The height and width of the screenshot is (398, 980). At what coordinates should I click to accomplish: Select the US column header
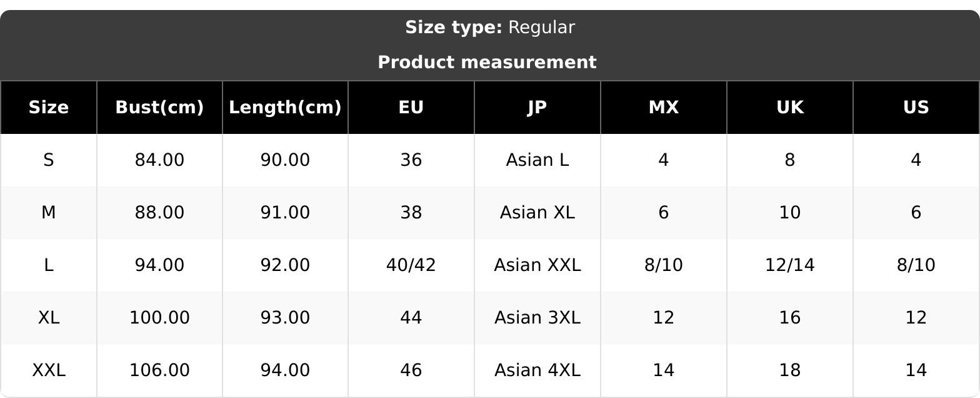point(916,108)
